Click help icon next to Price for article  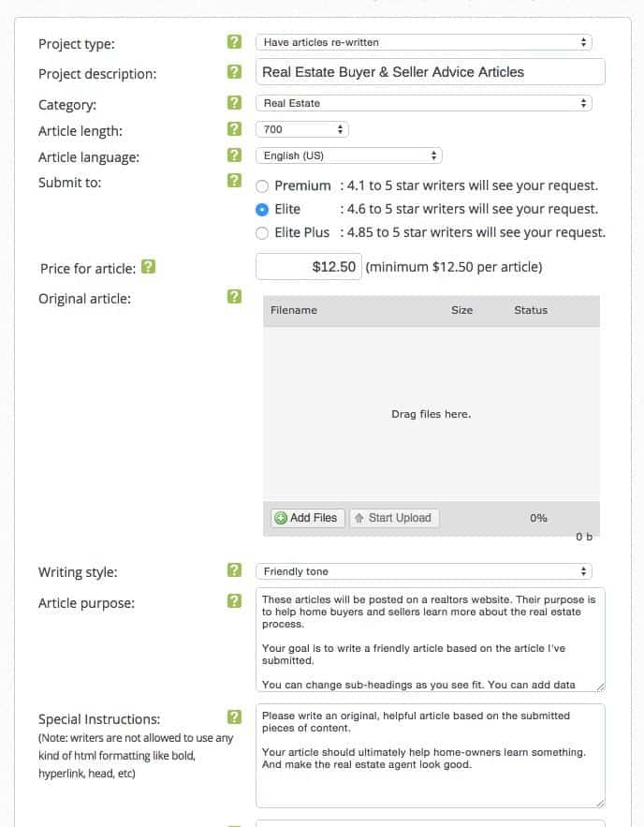click(148, 267)
